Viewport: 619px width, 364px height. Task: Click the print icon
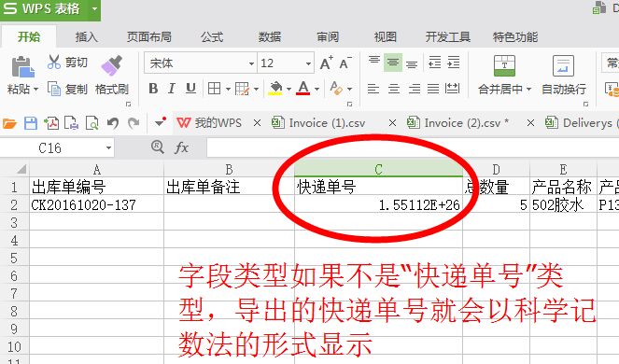click(72, 123)
